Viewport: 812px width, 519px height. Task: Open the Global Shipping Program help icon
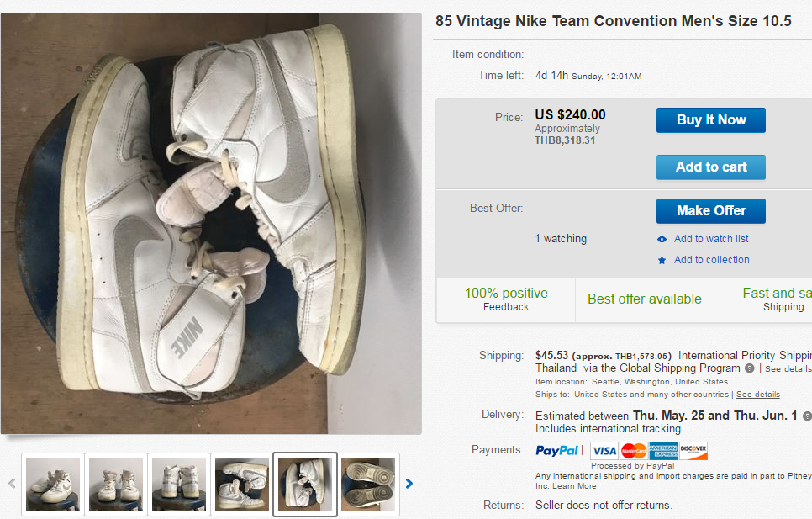[x=749, y=368]
